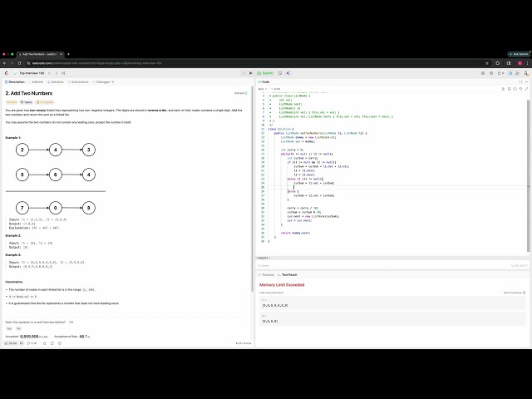Expand the Topics tag
Image resolution: width=532 pixels, height=399 pixels.
click(26, 102)
